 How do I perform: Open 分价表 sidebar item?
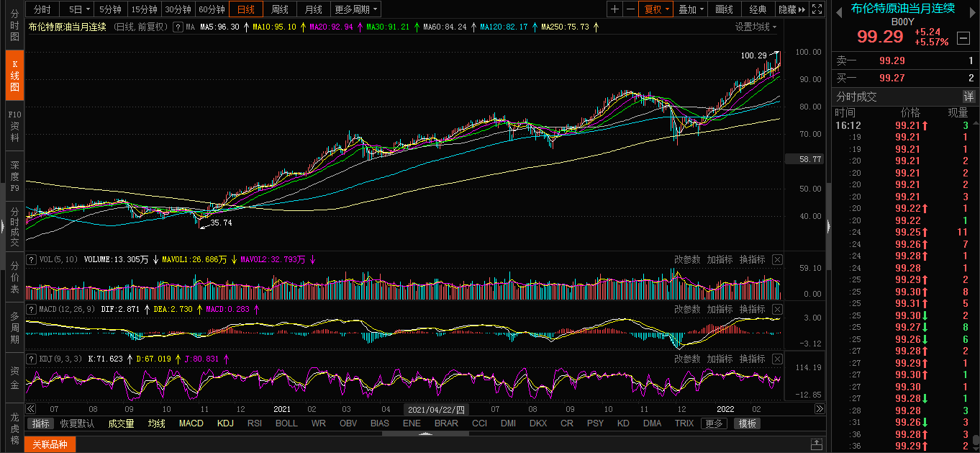14,277
